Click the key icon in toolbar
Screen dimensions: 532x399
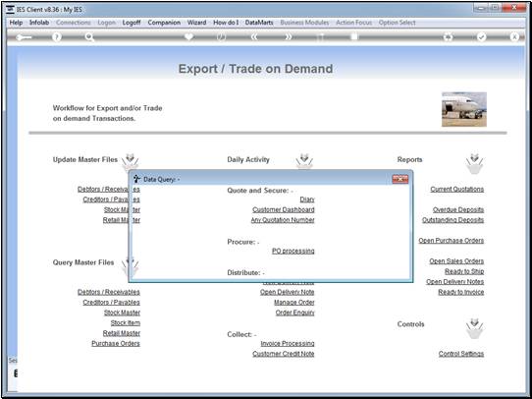point(24,37)
